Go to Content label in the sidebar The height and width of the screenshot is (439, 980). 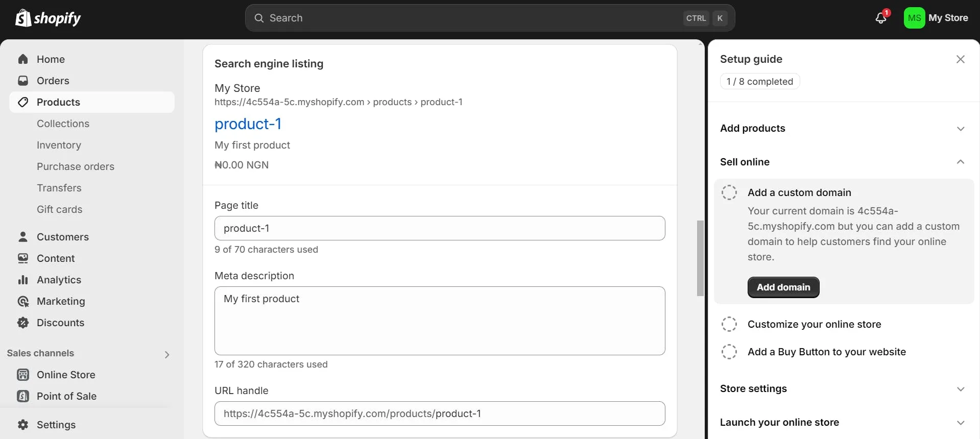56,258
